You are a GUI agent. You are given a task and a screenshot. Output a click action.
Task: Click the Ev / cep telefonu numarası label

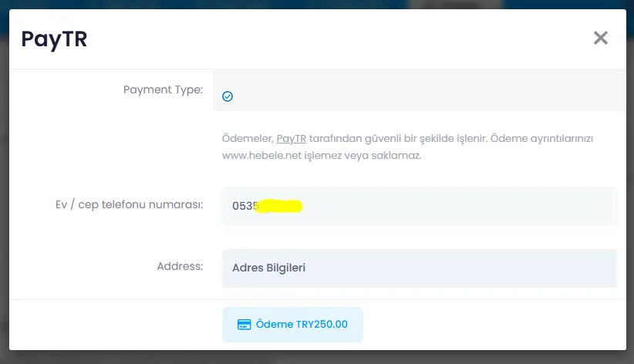(x=129, y=204)
